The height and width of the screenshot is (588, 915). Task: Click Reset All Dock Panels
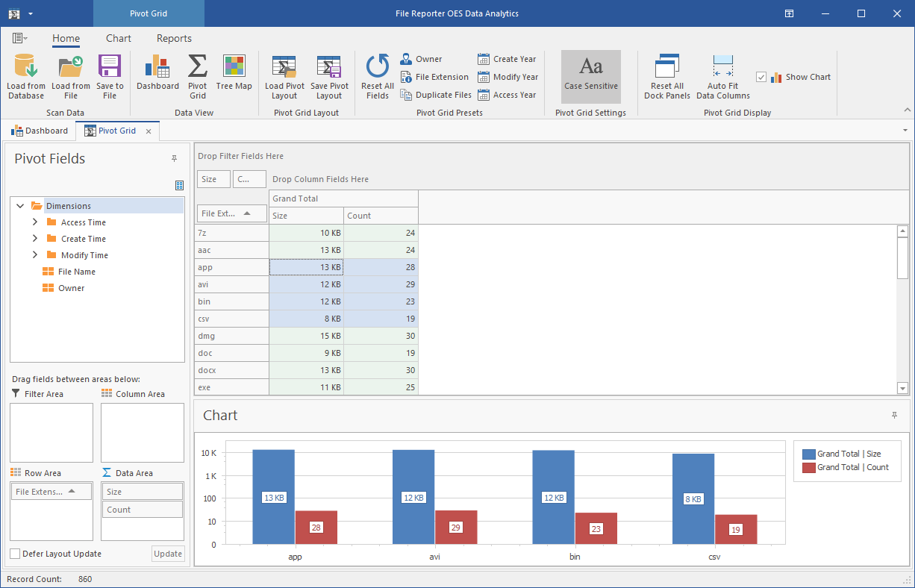tap(666, 75)
